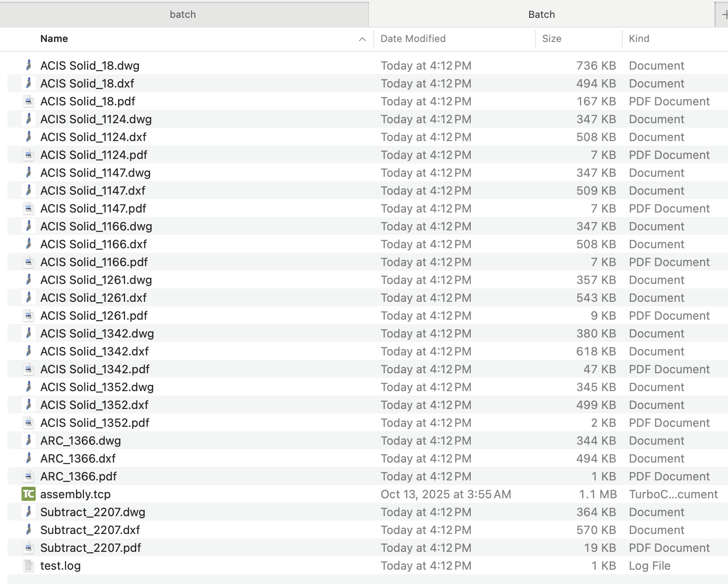Select the ARC_1366.dwg file

pos(80,441)
